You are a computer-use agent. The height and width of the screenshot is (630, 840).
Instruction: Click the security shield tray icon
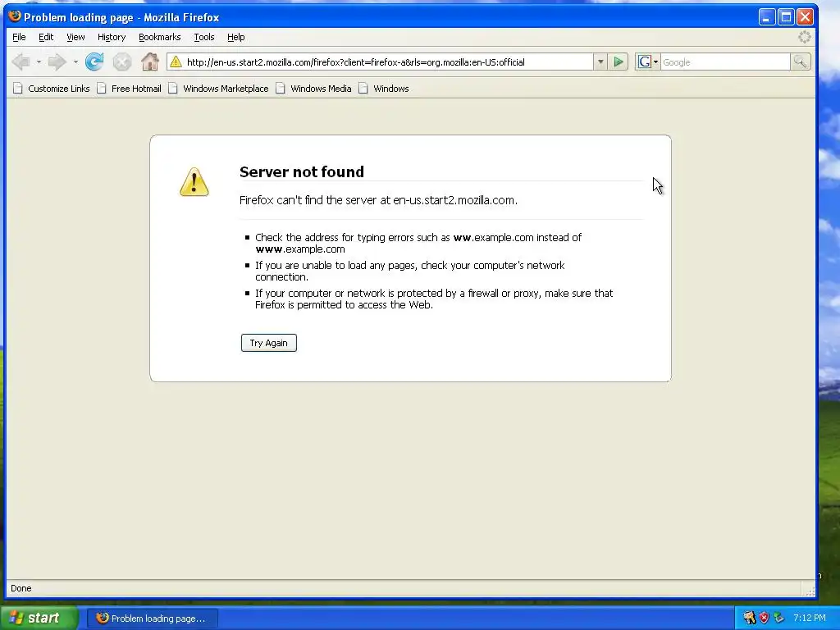pos(764,618)
